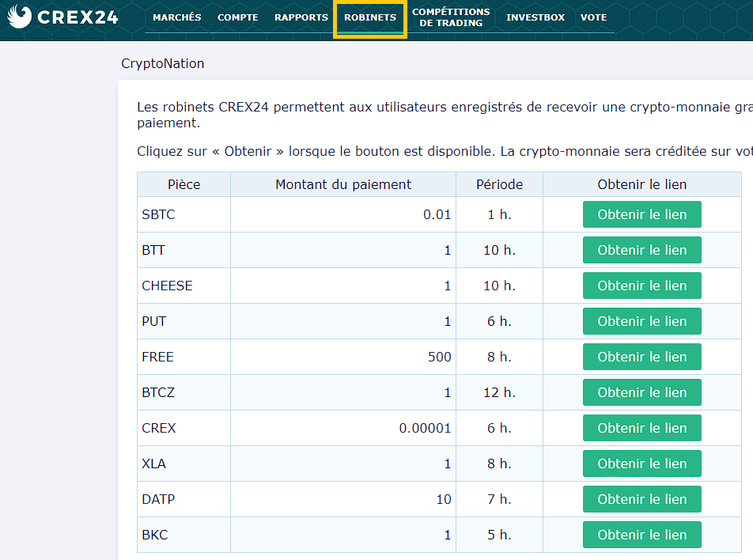Click the 1 h. period for SBTC
Image resolution: width=753 pixels, height=560 pixels.
point(499,214)
